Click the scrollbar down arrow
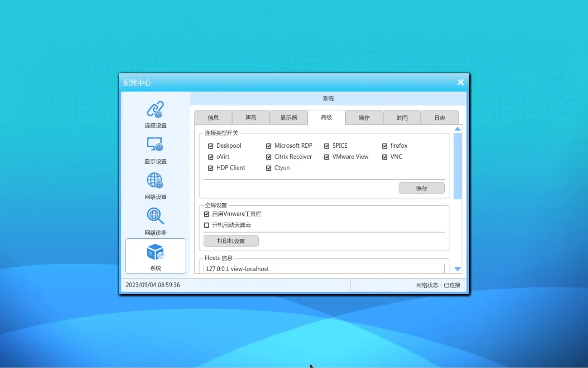The image size is (588, 368). point(458,269)
